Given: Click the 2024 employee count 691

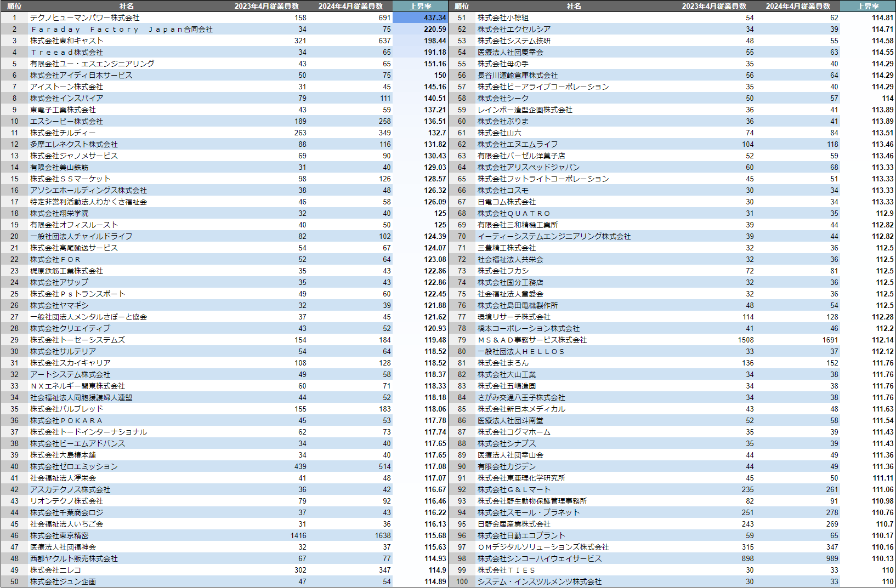Looking at the screenshot, I should pos(384,18).
